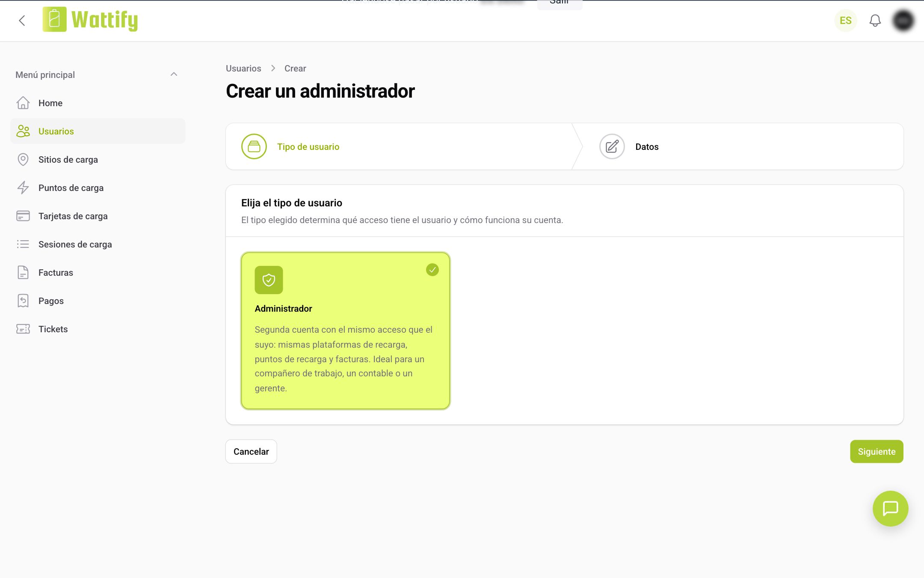Screen dimensions: 924x578
Task: Click the Puntos de carga bolt icon
Action: coord(23,188)
